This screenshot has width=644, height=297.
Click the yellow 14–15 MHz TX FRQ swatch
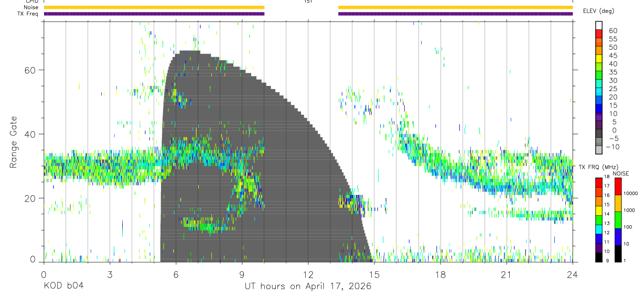pos(599,210)
